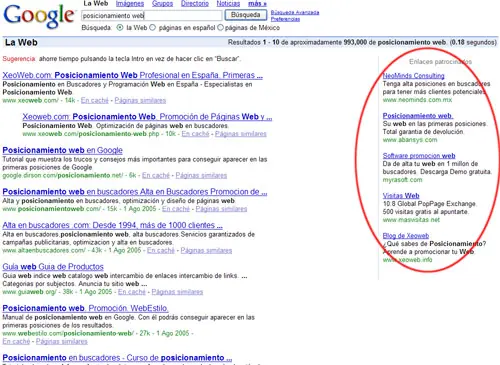
Task: Open 'En caché' for www.guiaweb.org result
Action: point(132,292)
